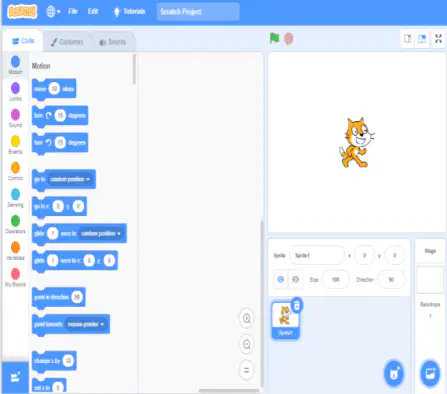Open the File menu
The width and height of the screenshot is (447, 394).
pyautogui.click(x=73, y=11)
